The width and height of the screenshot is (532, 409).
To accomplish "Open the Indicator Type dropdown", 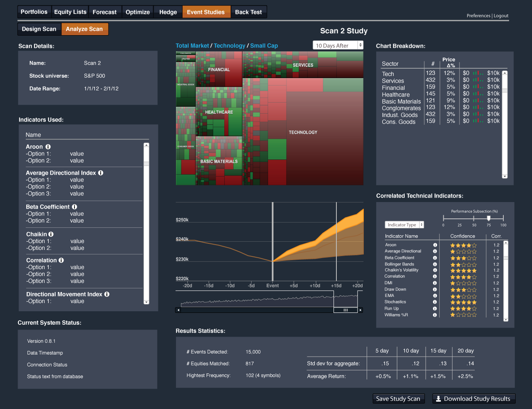I will 404,225.
